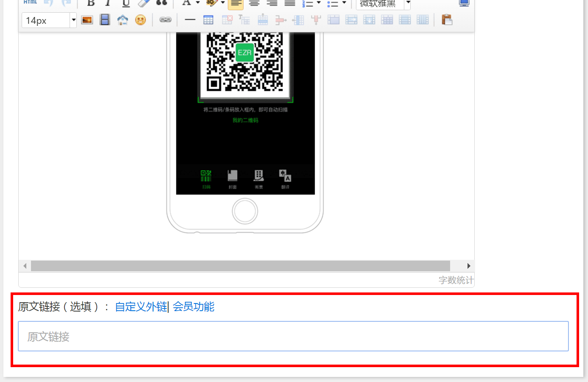Select align left

click(x=236, y=4)
